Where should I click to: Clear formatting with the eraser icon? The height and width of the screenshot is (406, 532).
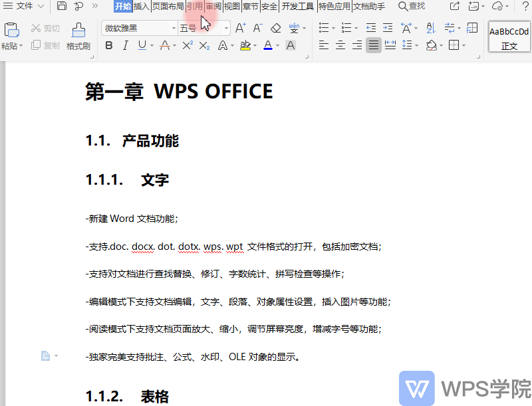[276, 28]
